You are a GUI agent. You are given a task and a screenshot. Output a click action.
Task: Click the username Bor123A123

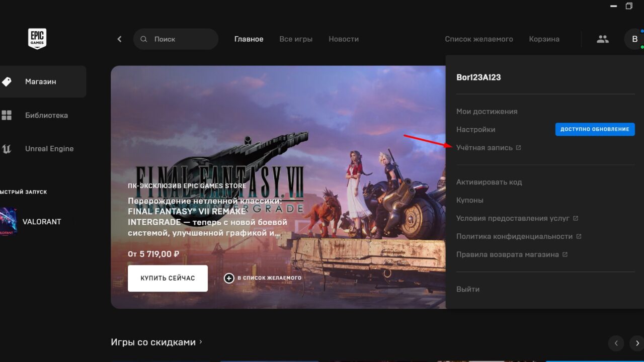pyautogui.click(x=478, y=77)
